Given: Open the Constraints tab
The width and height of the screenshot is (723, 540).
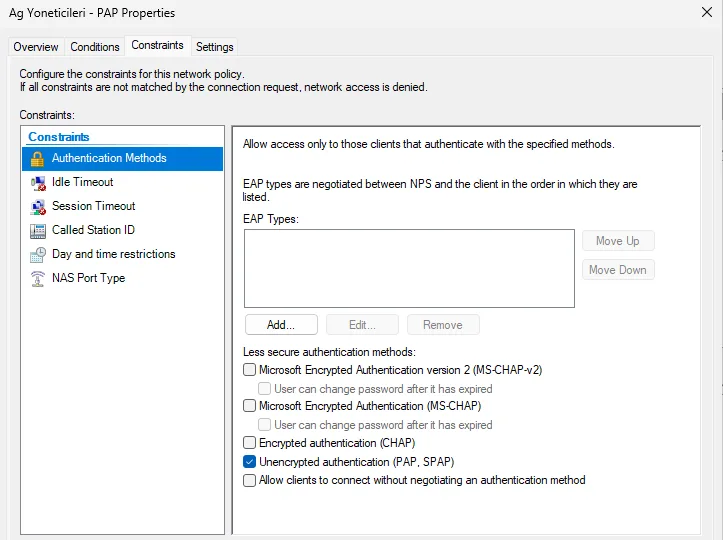Looking at the screenshot, I should [157, 45].
